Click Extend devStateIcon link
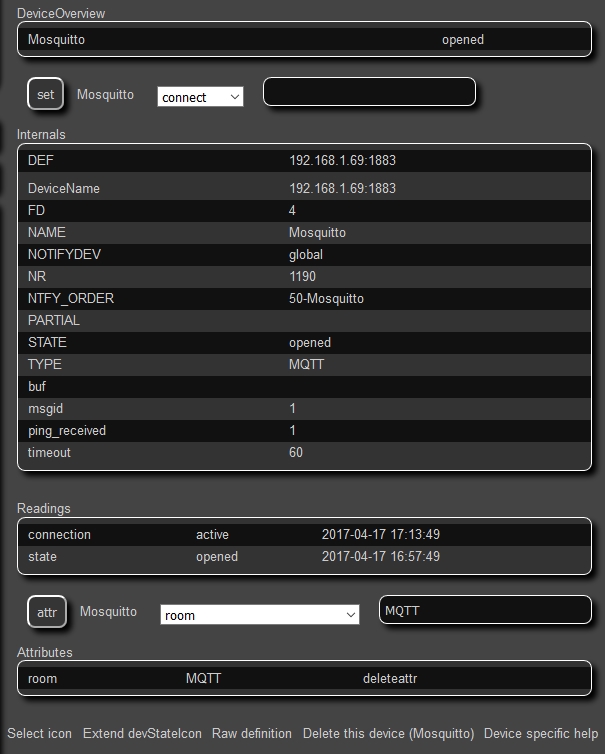Screen dimensions: 605x754 click(142, 733)
